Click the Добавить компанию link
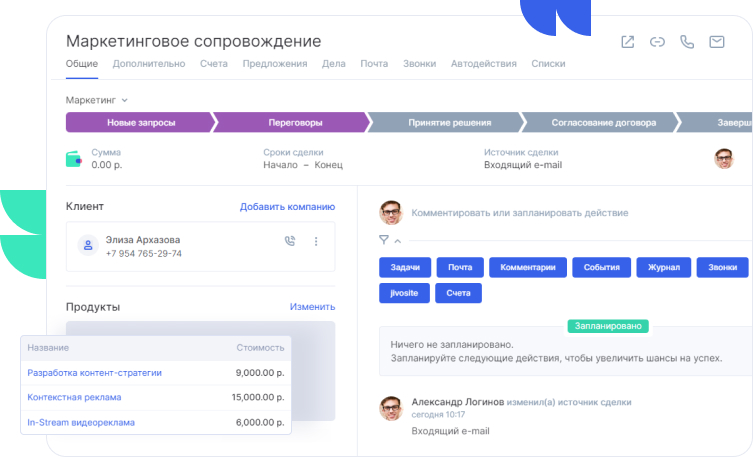This screenshot has height=457, width=753. (x=287, y=207)
